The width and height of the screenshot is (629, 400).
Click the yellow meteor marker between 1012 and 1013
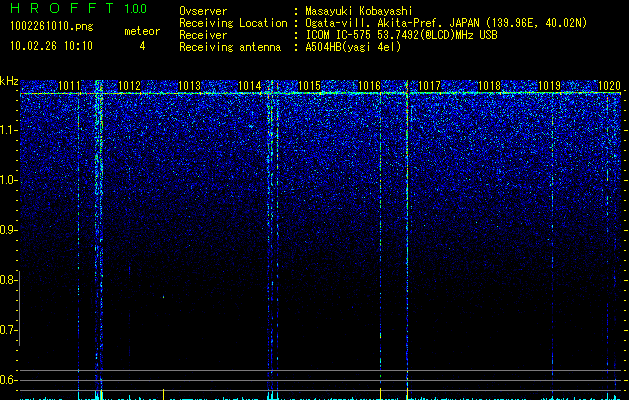[163, 394]
